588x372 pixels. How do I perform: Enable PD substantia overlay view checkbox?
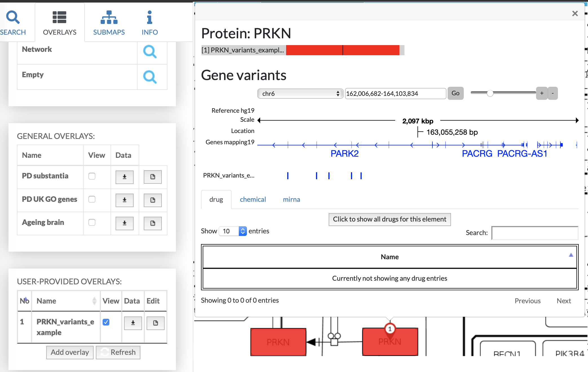pyautogui.click(x=92, y=176)
